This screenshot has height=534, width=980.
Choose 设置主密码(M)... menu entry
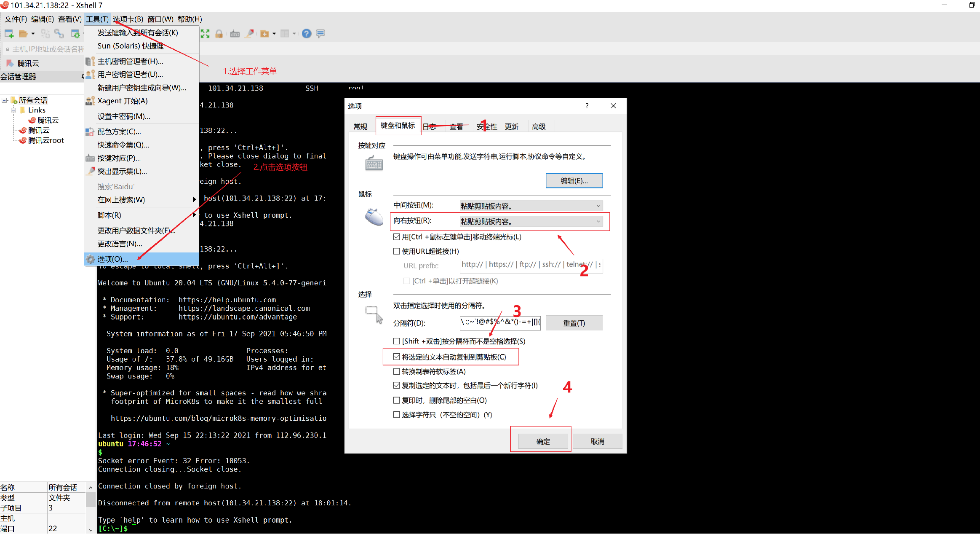142,116
